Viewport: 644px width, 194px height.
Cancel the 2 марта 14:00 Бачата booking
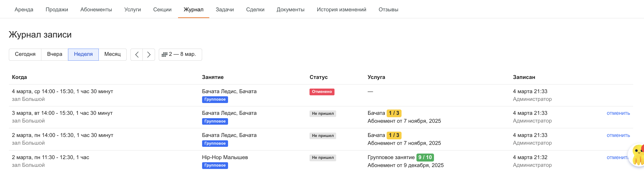618,136
